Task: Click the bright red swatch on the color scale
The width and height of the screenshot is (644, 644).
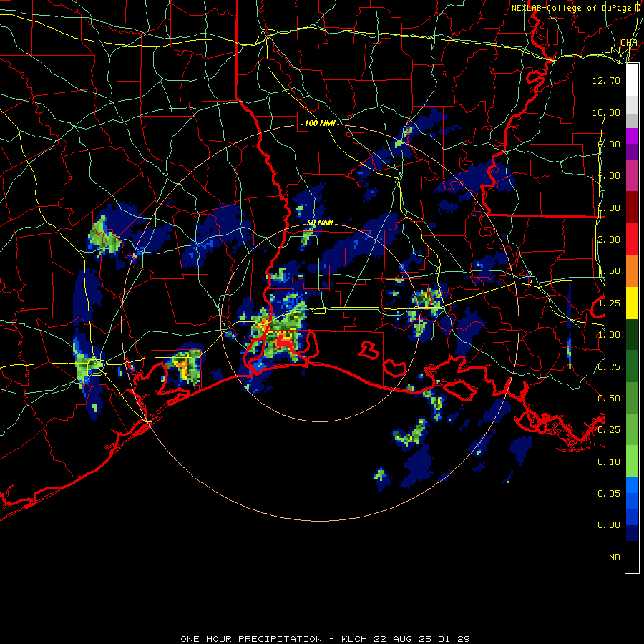Action: tap(632, 240)
